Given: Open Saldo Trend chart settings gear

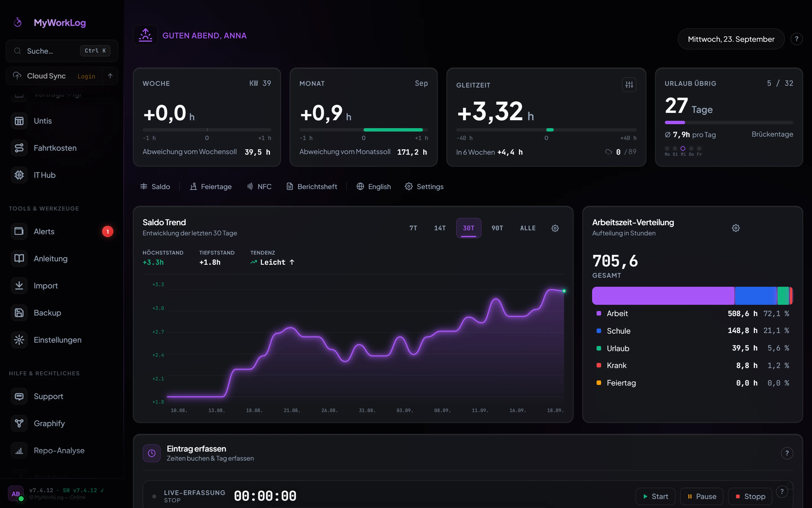Looking at the screenshot, I should pos(555,229).
